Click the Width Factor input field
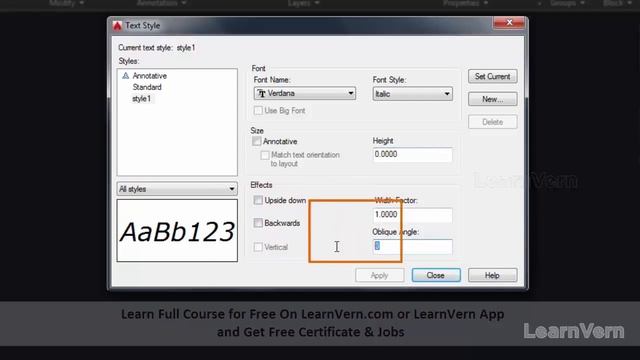 [x=412, y=215]
